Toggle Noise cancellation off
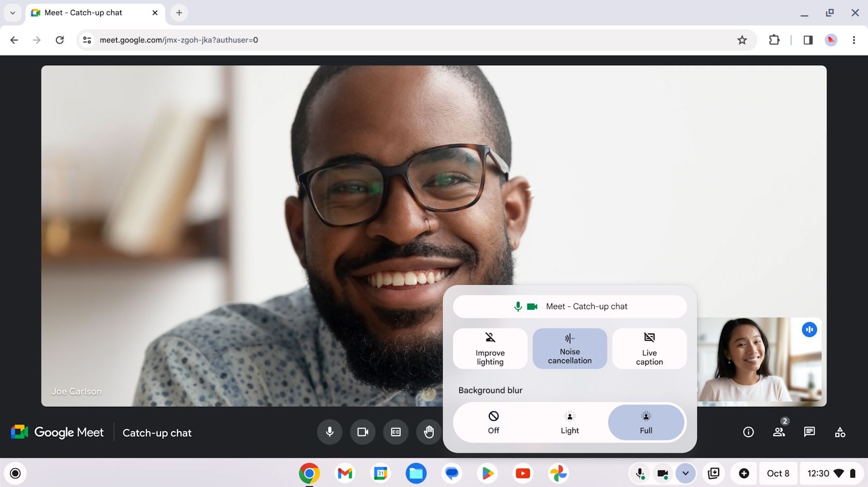 pos(569,348)
